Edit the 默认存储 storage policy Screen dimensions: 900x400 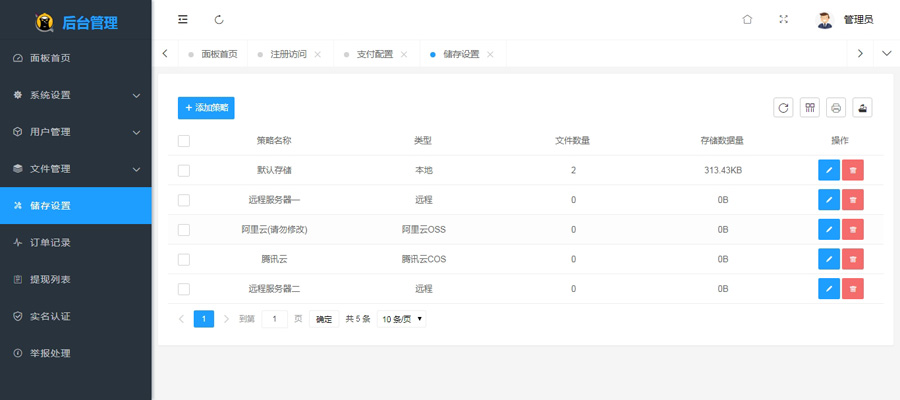tap(828, 171)
